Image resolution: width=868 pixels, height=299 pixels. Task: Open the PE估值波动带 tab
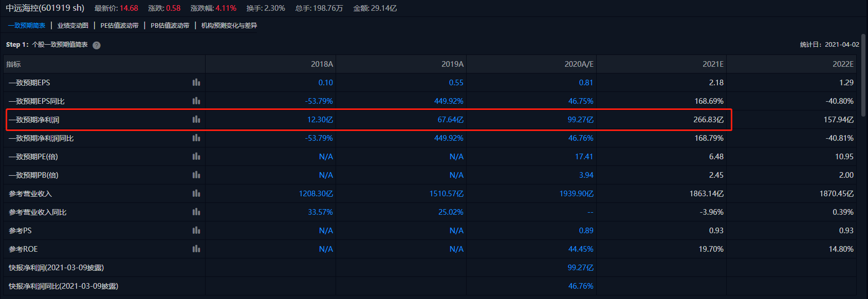[119, 26]
